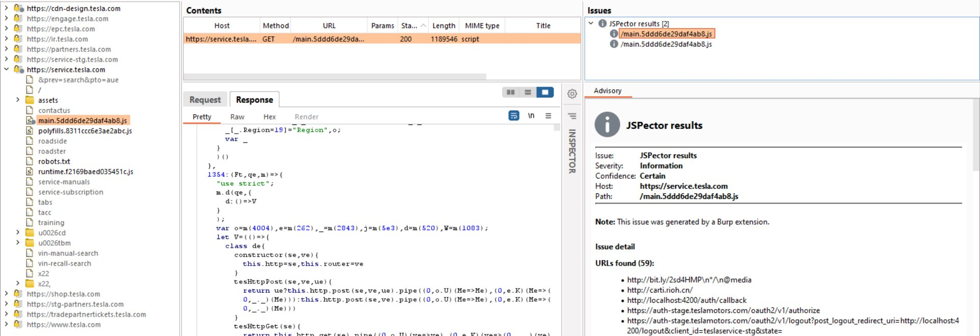The height and width of the screenshot is (336, 980).
Task: Click folder icon of assets
Action: (x=30, y=100)
